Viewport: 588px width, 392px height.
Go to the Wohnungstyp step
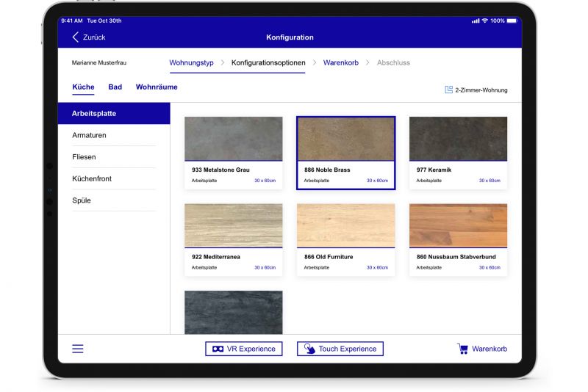coord(191,63)
